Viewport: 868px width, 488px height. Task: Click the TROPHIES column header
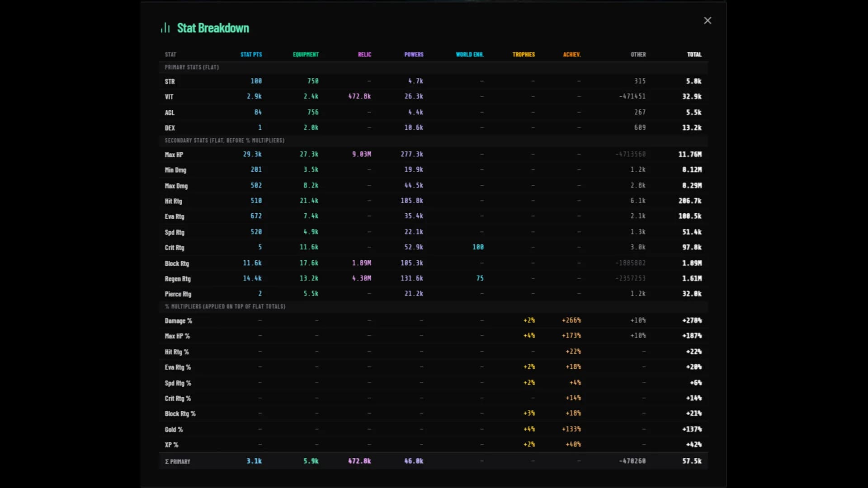[x=524, y=54]
